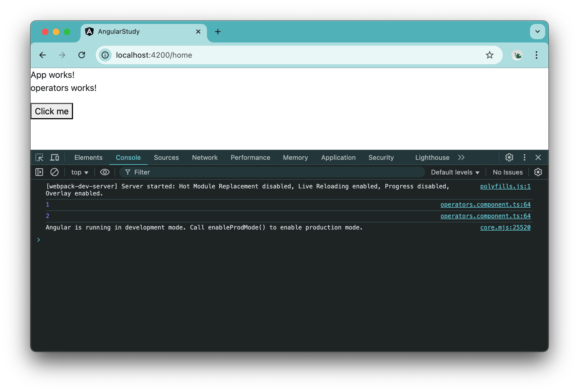Click the operators.component.ts:64 link
Viewport: 579px width, 392px height.
pyautogui.click(x=485, y=204)
